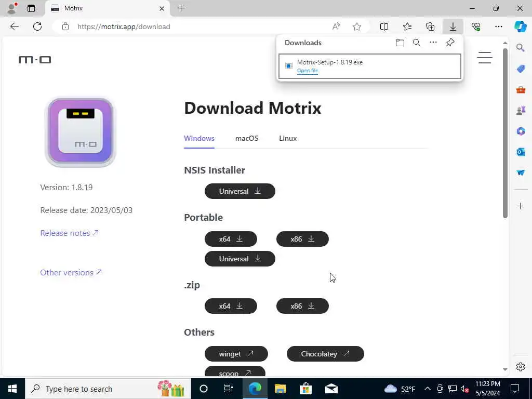Open a new browser tab
The width and height of the screenshot is (532, 399).
tap(181, 8)
